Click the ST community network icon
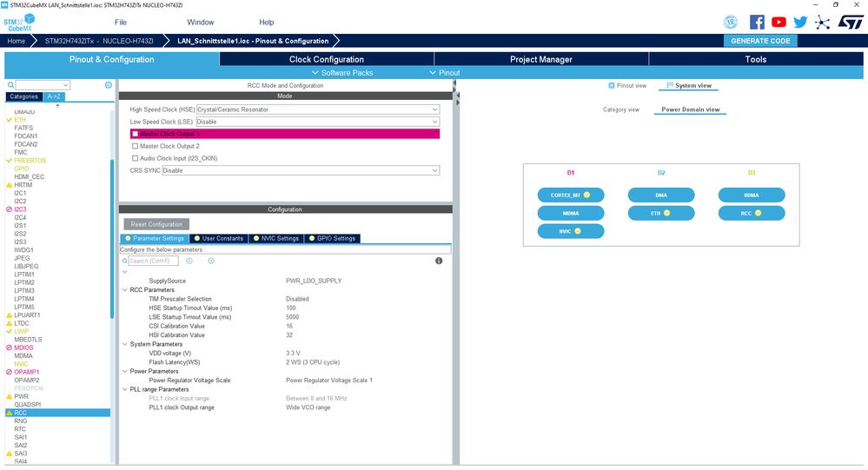Image resolution: width=868 pixels, height=470 pixels. [823, 23]
